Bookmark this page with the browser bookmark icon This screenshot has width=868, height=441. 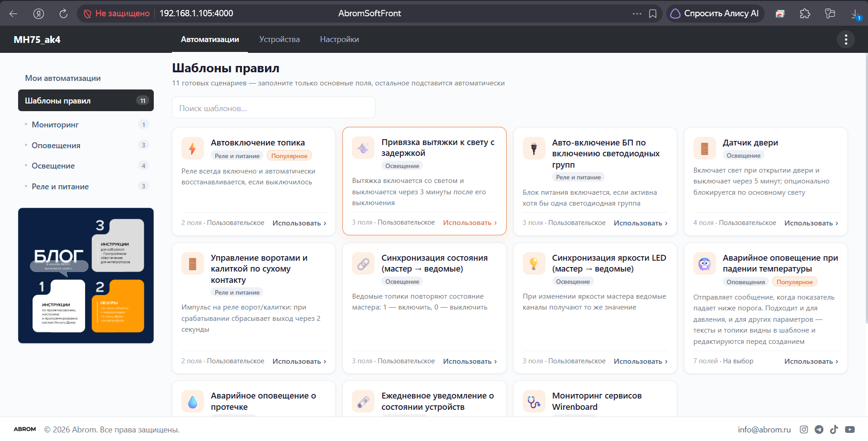click(x=653, y=14)
